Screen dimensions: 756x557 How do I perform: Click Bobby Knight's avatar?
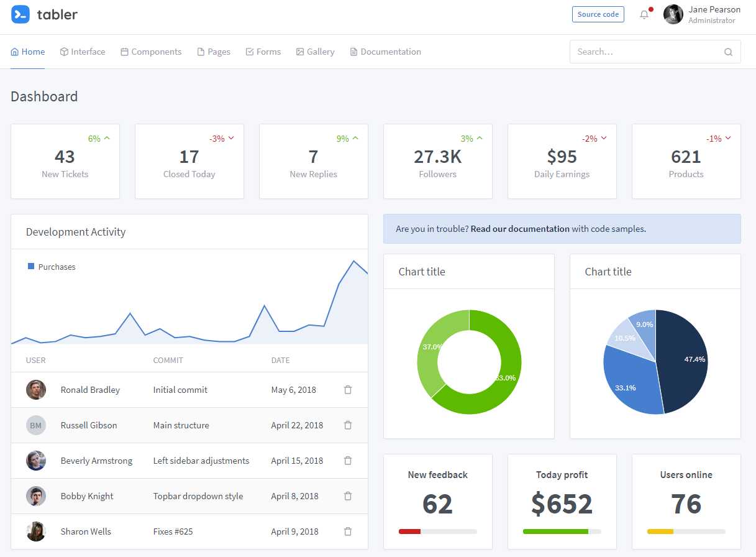(36, 496)
